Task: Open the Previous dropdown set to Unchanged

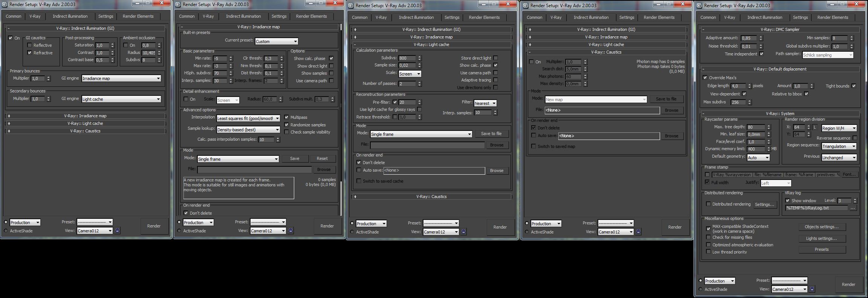Action: pos(839,158)
